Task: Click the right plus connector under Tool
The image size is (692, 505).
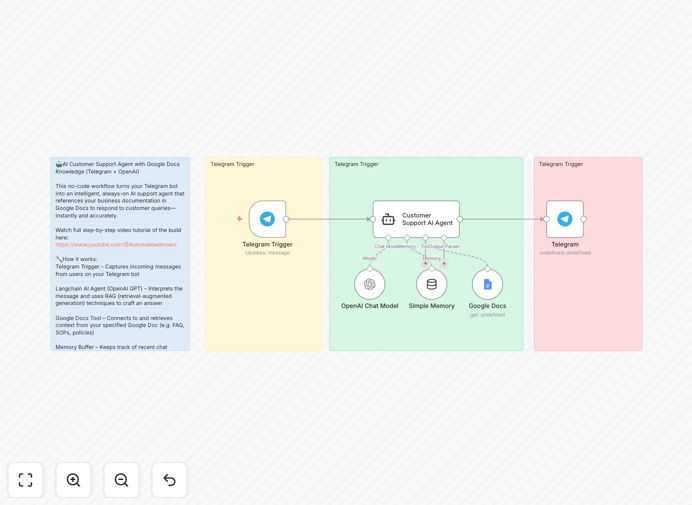Action: pos(444,264)
